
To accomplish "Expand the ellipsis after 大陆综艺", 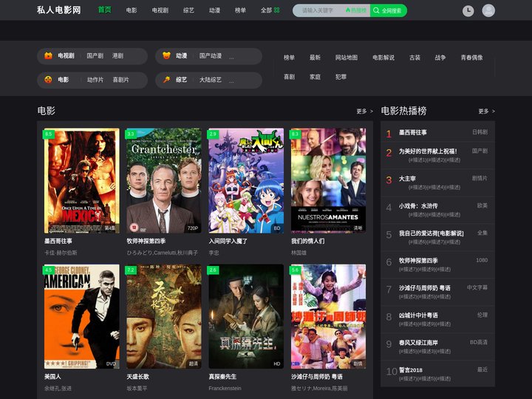I will click(x=231, y=81).
